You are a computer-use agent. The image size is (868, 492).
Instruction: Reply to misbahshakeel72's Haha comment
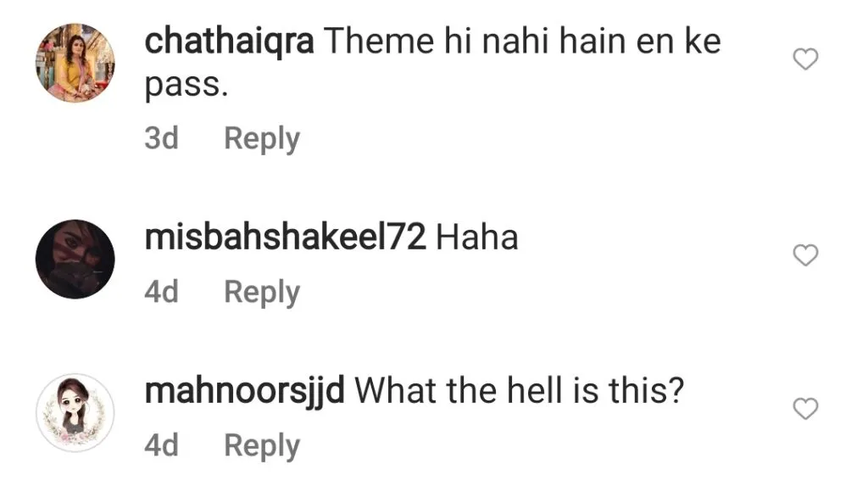tap(262, 293)
